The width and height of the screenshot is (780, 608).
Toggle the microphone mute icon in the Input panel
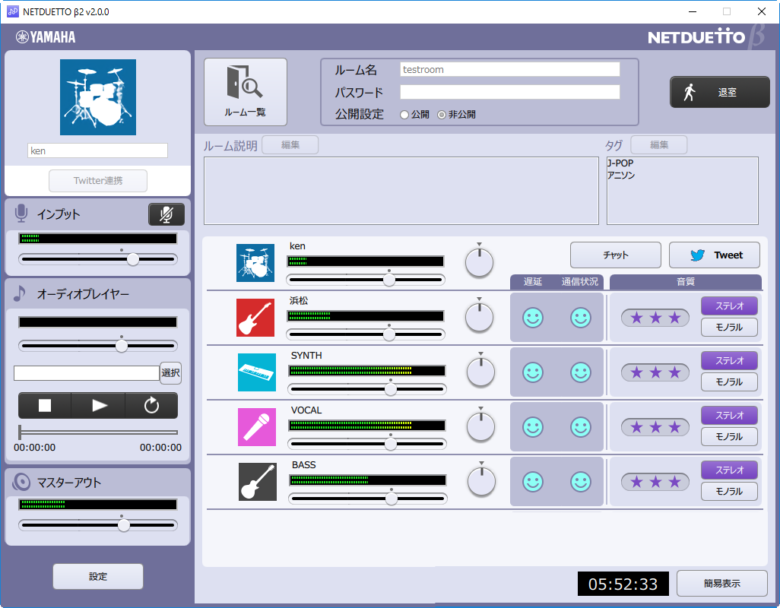(x=166, y=214)
